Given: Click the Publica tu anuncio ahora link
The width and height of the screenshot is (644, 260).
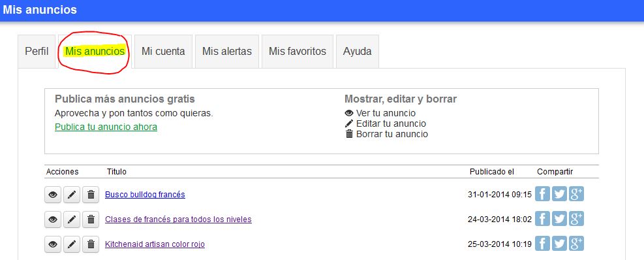Looking at the screenshot, I should pyautogui.click(x=106, y=127).
